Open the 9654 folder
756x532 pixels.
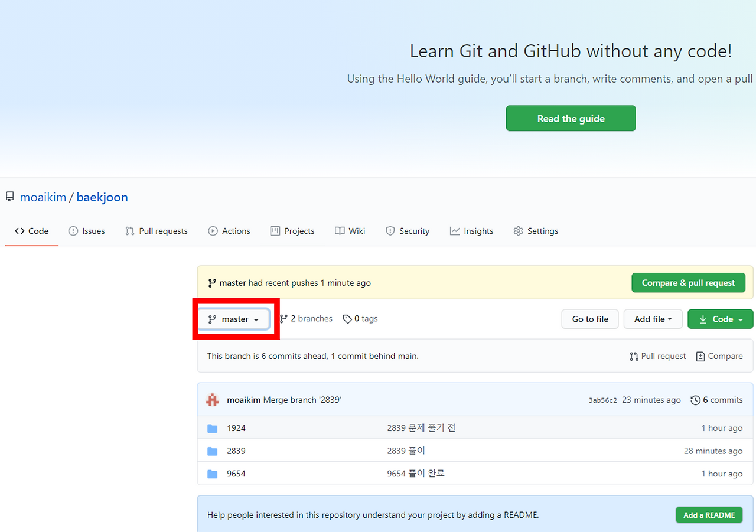click(x=236, y=474)
